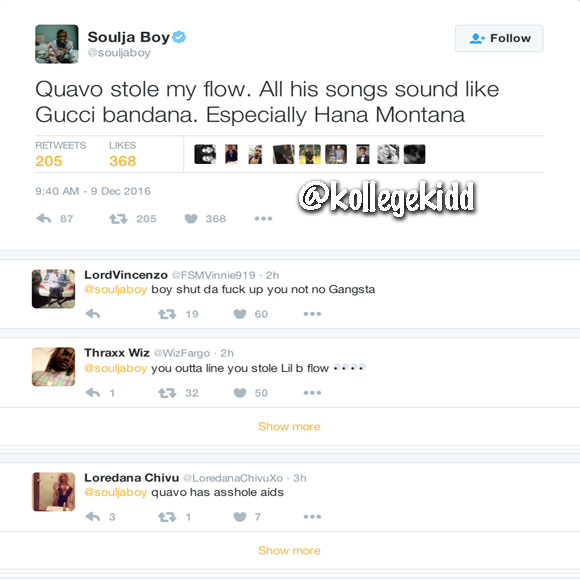Open more menu on Loredana Chivu's tweet
Screen dimensions: 580x580
[312, 517]
